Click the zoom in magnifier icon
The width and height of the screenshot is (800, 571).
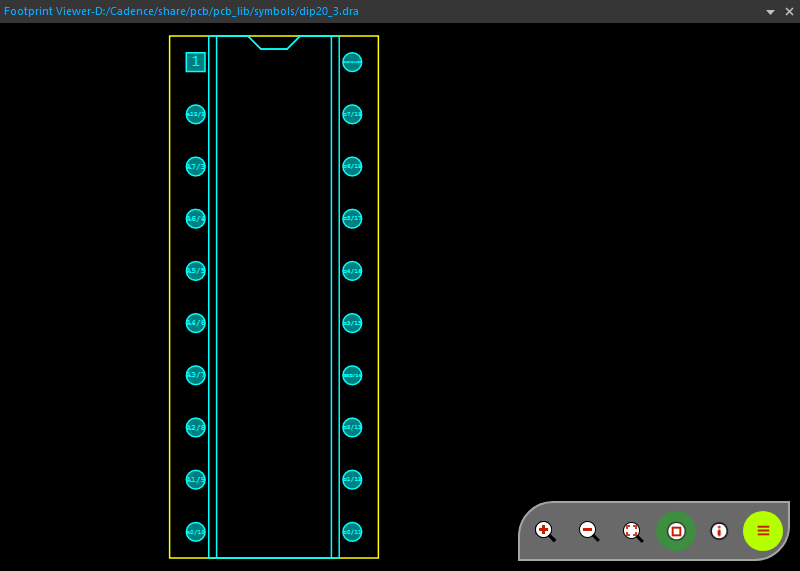click(545, 531)
